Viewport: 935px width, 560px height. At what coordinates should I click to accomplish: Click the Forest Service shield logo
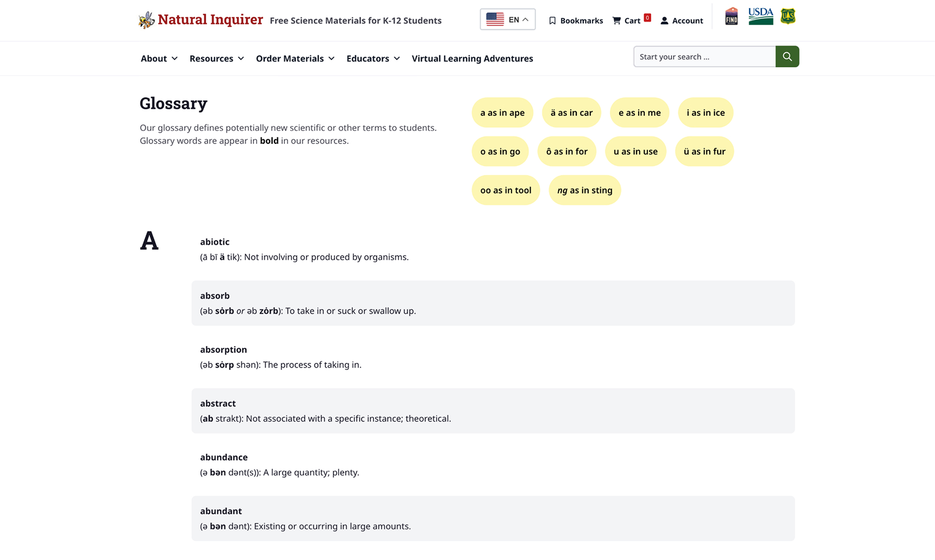788,16
